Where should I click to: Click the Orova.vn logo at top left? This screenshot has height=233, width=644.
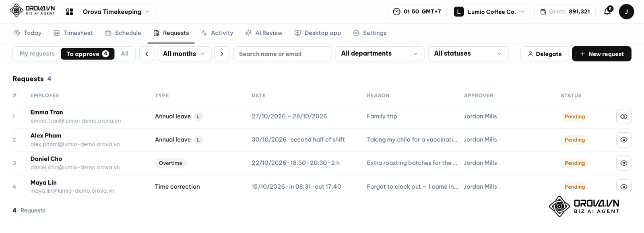[32, 10]
